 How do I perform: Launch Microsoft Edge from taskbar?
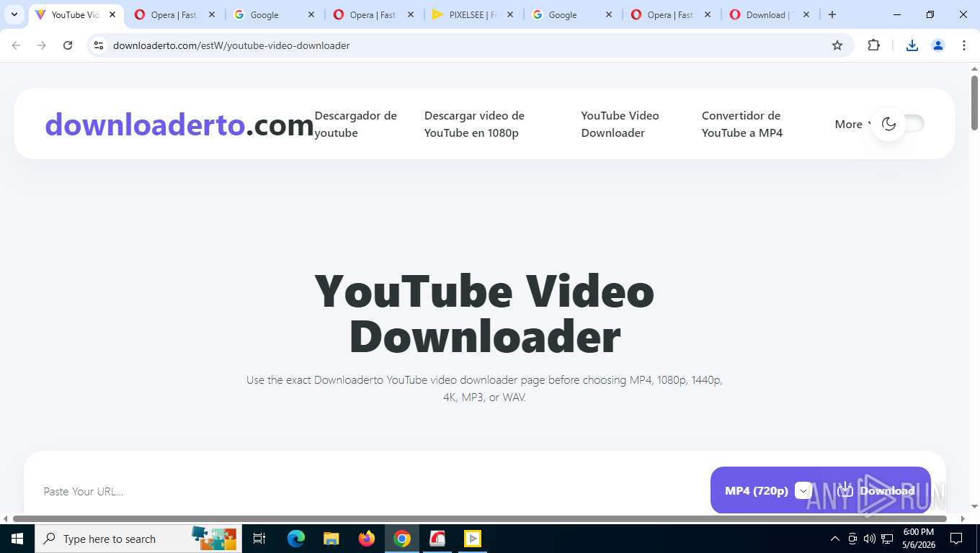pyautogui.click(x=295, y=539)
